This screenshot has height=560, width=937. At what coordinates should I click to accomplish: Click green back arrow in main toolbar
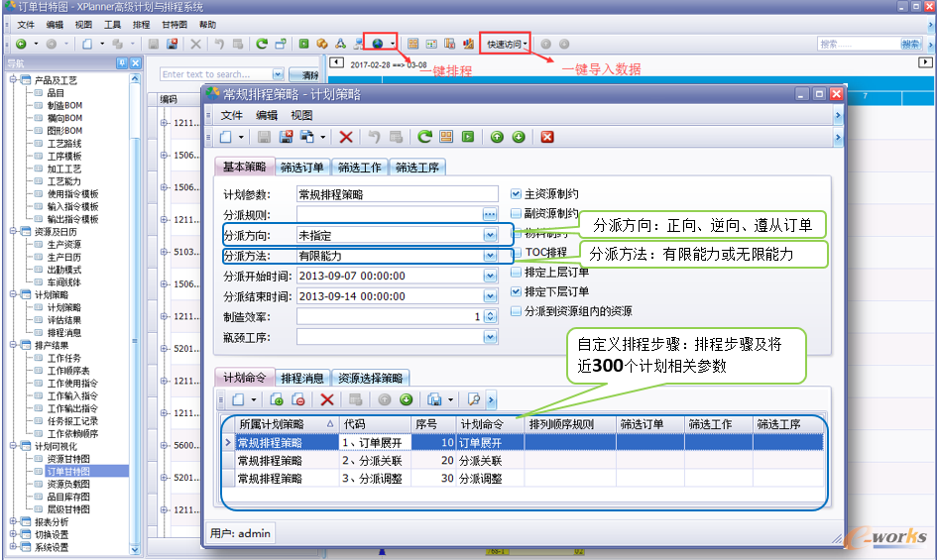coord(21,44)
